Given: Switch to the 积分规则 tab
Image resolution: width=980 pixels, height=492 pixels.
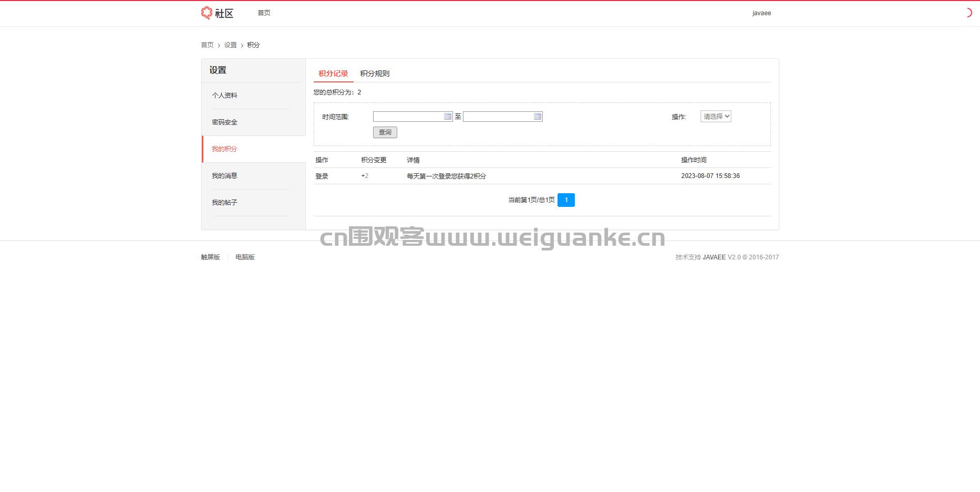Looking at the screenshot, I should [x=375, y=74].
